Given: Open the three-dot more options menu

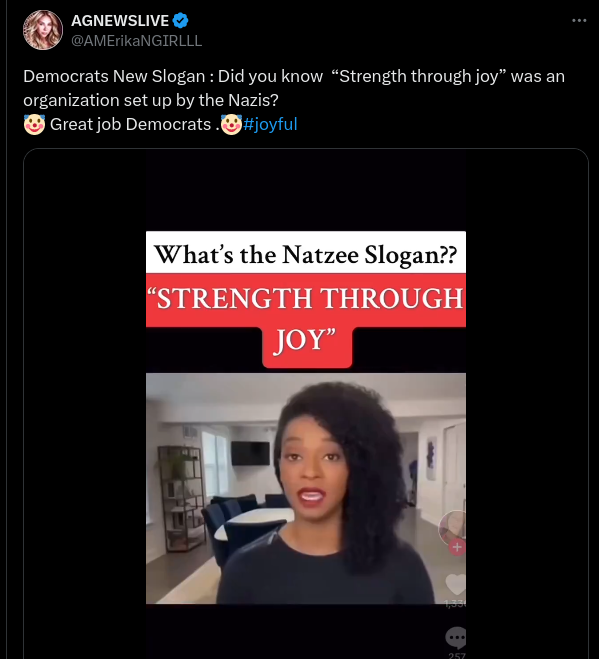Looking at the screenshot, I should click(579, 20).
